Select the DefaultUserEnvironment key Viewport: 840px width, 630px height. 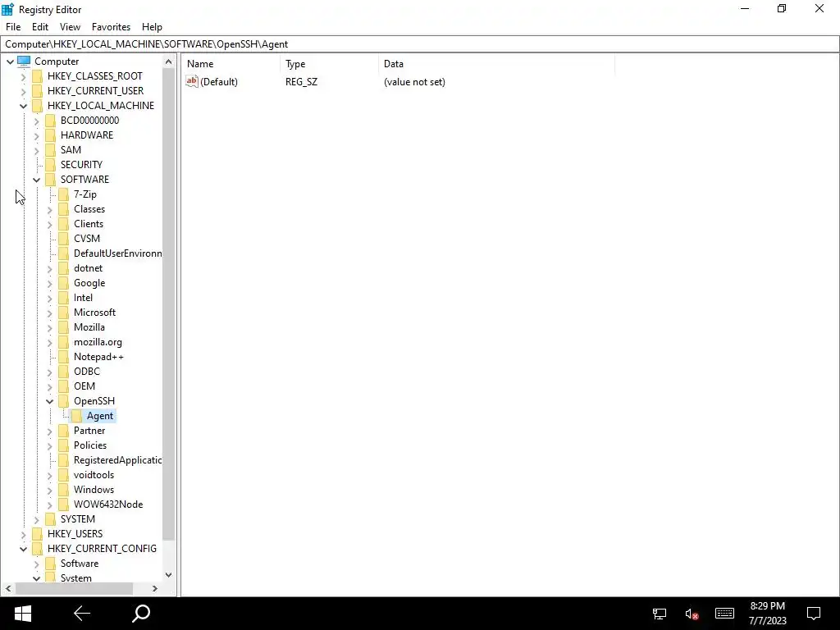117,253
